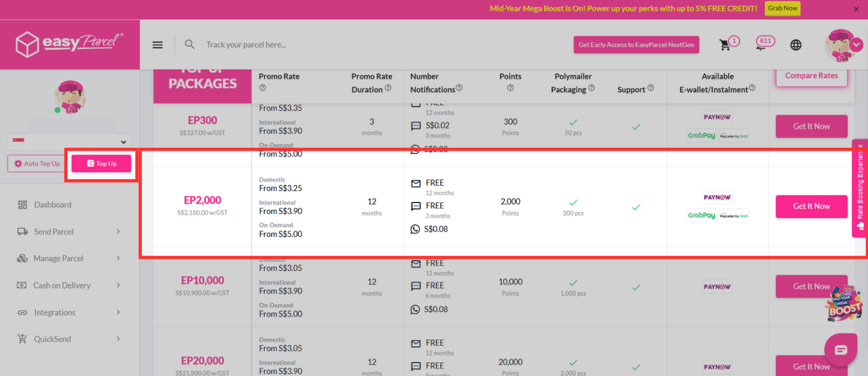Click Get It Now for EP300
This screenshot has height=376, width=868.
tap(812, 126)
